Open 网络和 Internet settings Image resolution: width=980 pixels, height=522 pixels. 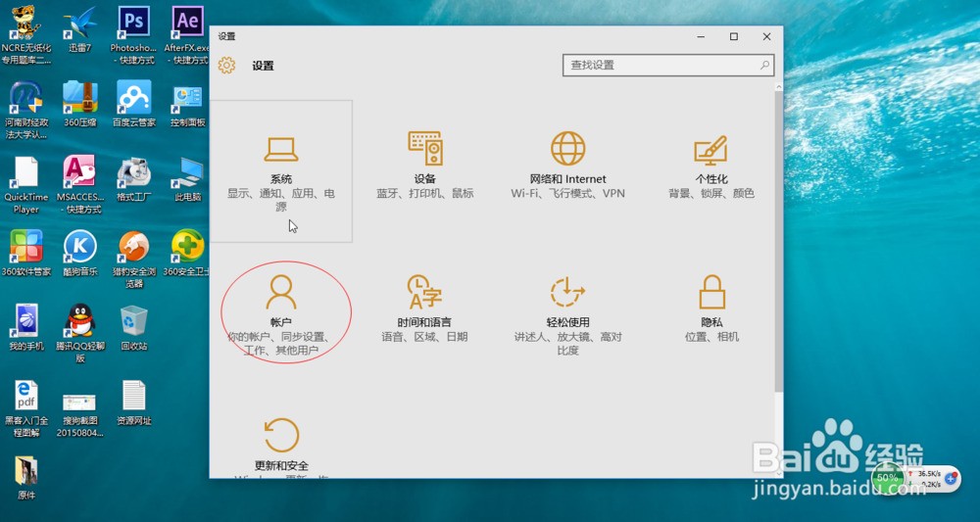click(567, 166)
